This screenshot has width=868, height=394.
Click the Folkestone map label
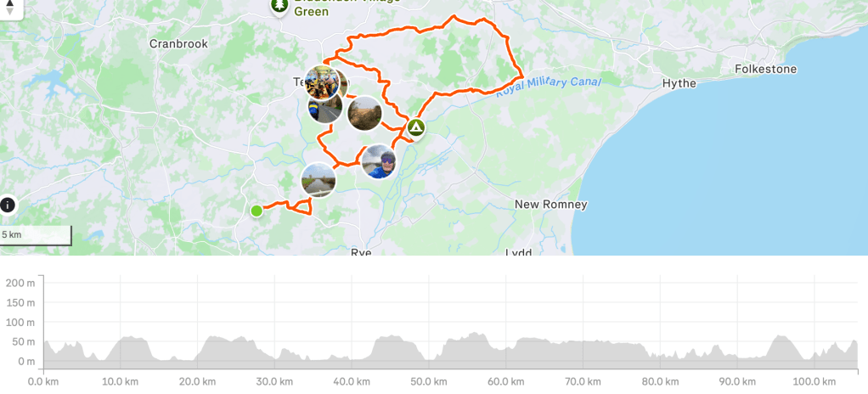coord(765,69)
